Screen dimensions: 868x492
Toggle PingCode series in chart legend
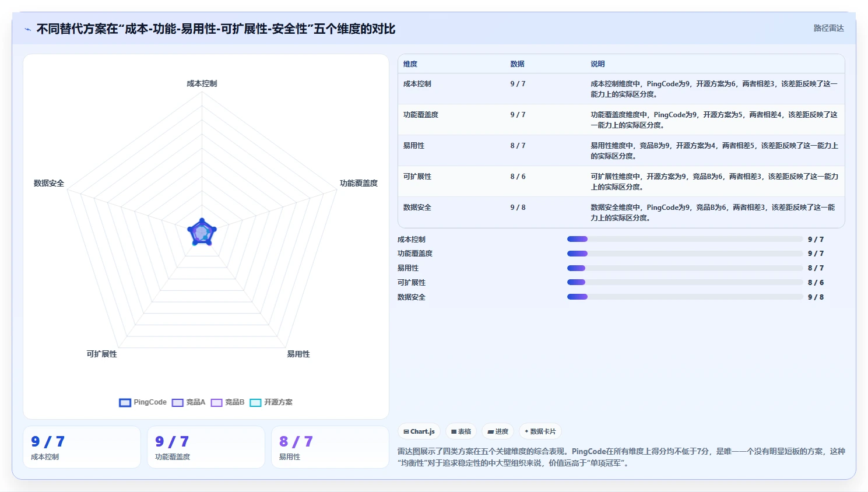point(143,402)
